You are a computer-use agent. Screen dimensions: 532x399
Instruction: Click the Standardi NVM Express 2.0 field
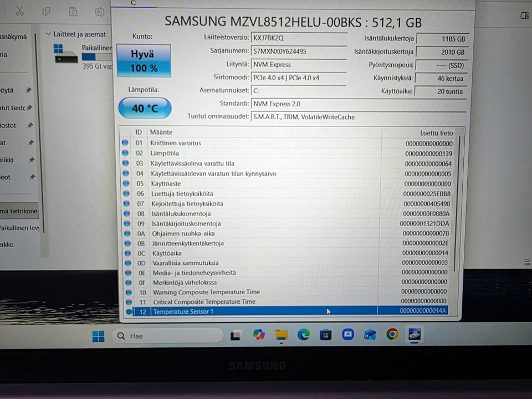359,104
